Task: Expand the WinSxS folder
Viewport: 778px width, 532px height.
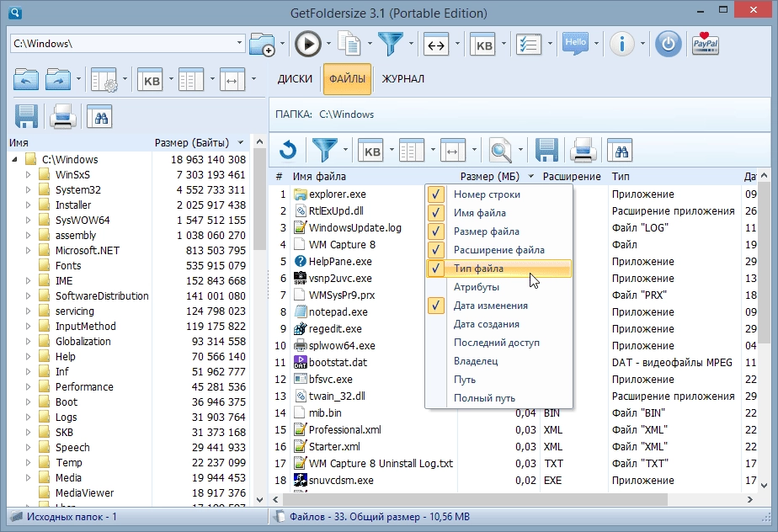Action: 29,175
